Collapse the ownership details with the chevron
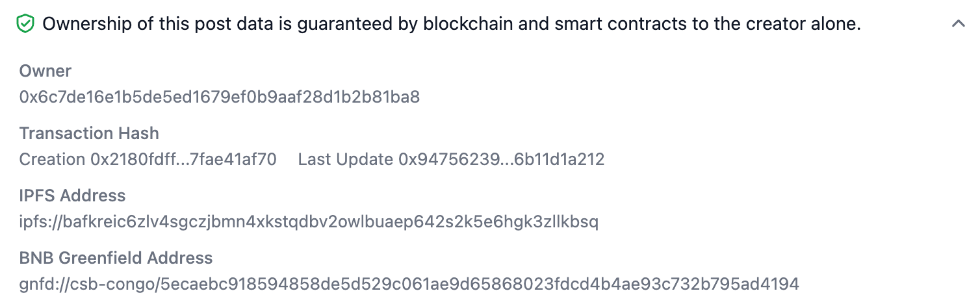 (958, 24)
